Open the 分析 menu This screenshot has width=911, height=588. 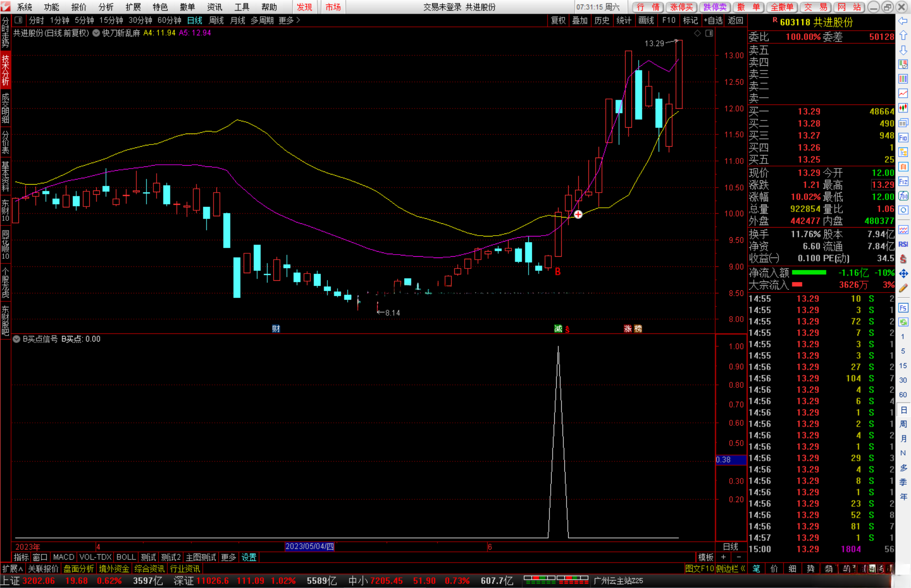pos(106,7)
